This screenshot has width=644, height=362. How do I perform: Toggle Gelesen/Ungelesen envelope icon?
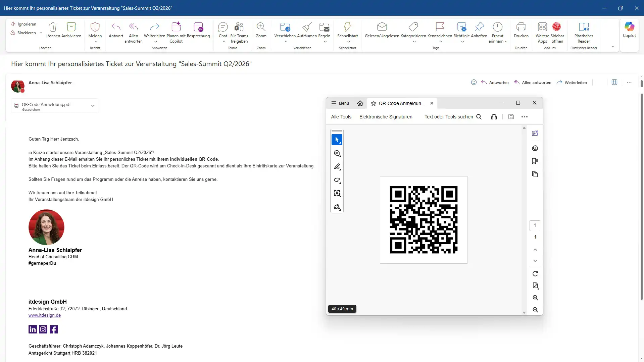point(382,27)
